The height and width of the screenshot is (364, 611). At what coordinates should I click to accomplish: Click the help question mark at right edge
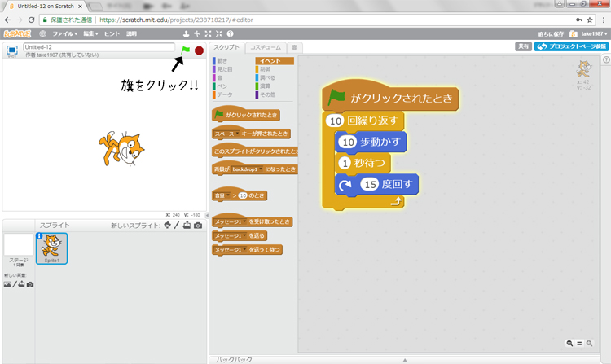tap(606, 59)
